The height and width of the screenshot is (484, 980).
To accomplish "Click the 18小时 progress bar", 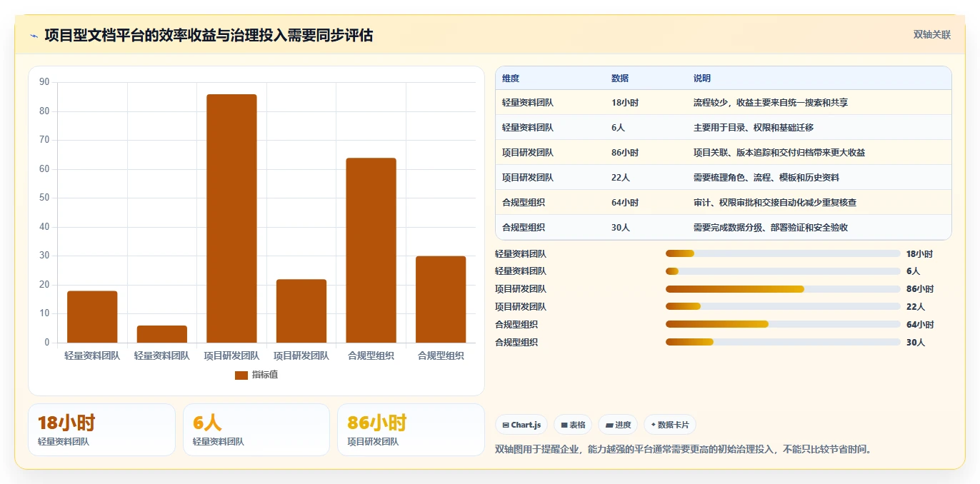I will click(783, 253).
